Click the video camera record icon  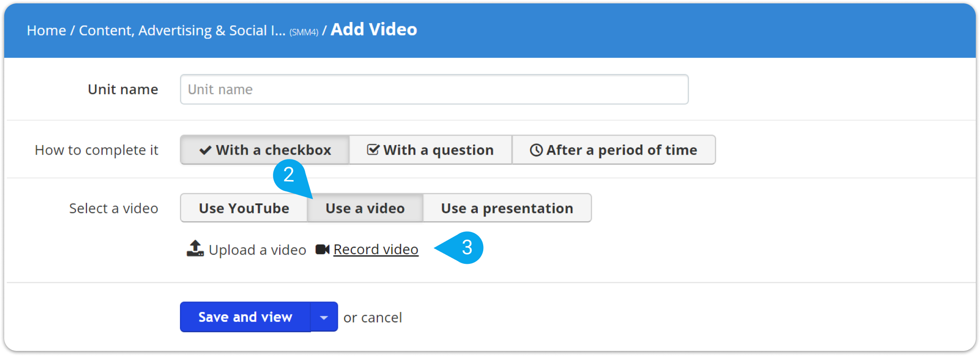tap(323, 249)
